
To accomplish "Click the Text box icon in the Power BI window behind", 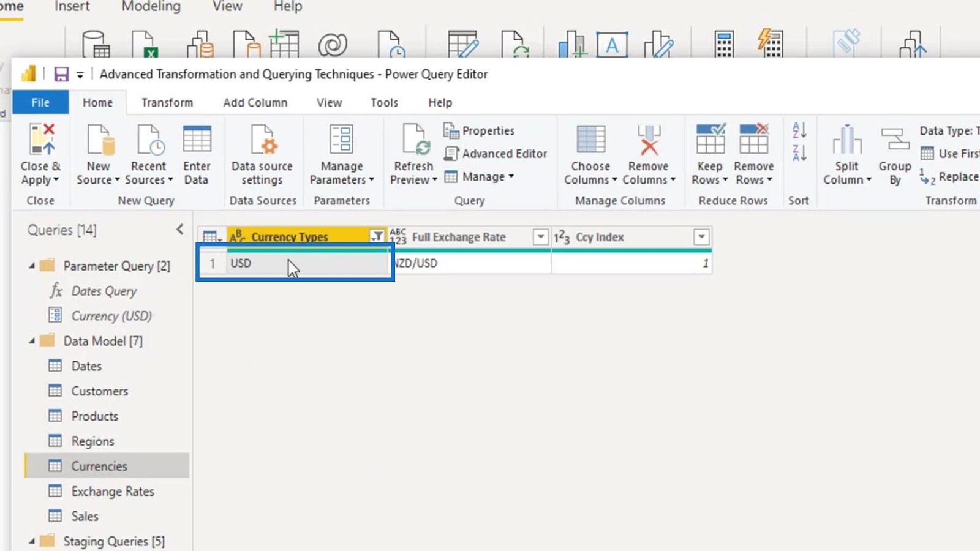I will (612, 45).
